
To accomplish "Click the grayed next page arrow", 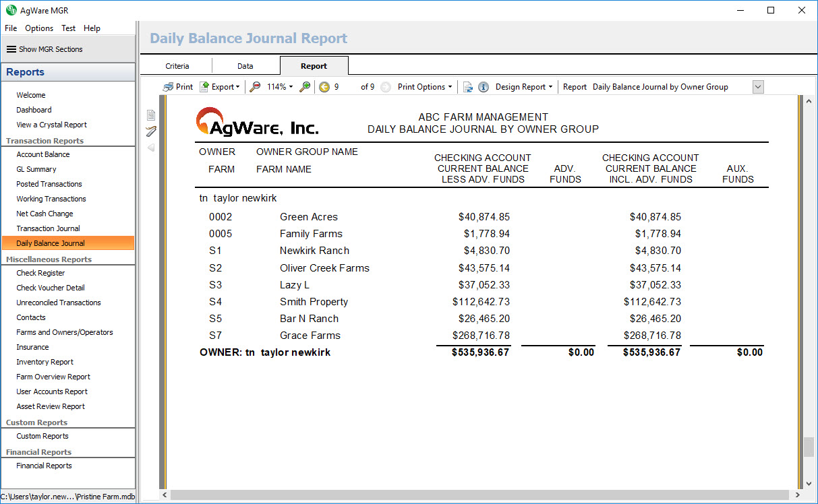I will point(385,87).
